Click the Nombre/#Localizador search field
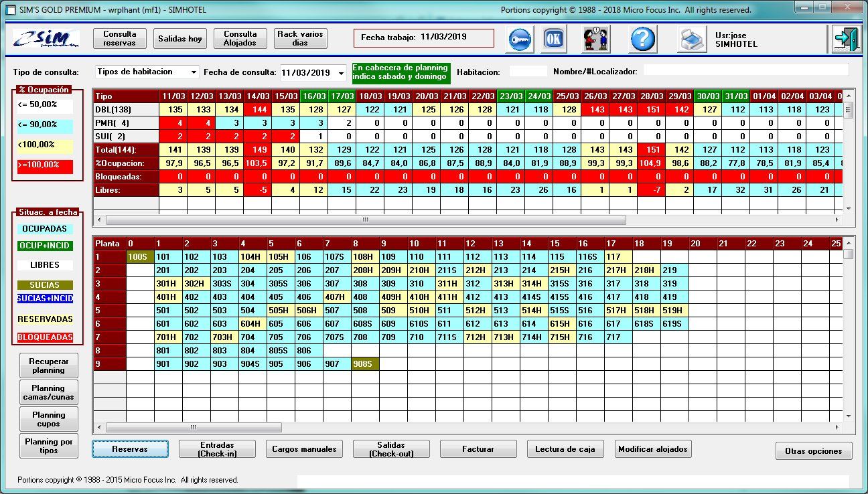 [746, 70]
